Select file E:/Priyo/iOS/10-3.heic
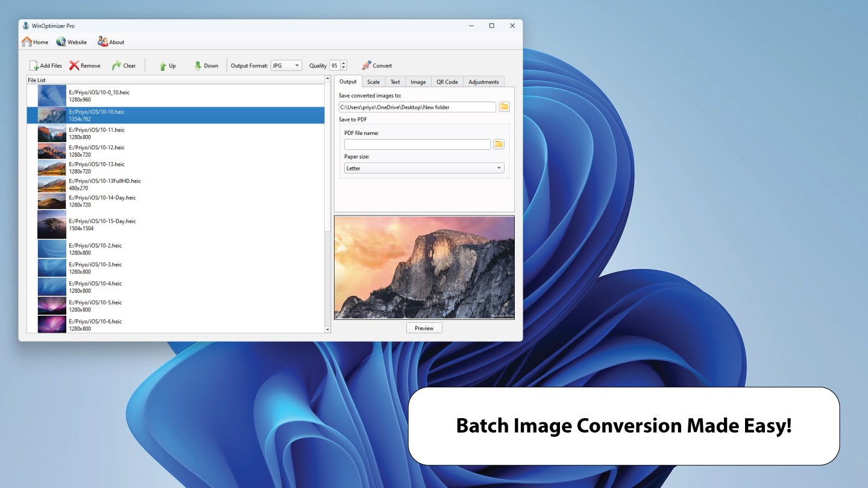The width and height of the screenshot is (868, 488). 175,268
